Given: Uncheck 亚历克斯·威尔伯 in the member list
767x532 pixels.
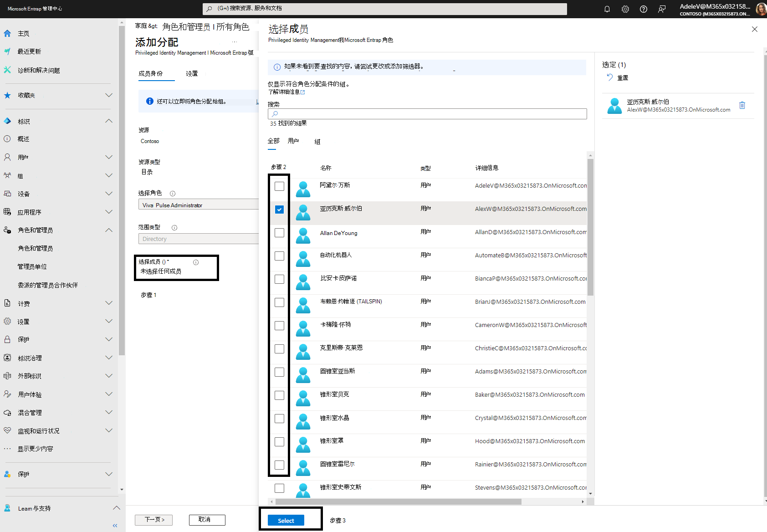Looking at the screenshot, I should point(279,210).
